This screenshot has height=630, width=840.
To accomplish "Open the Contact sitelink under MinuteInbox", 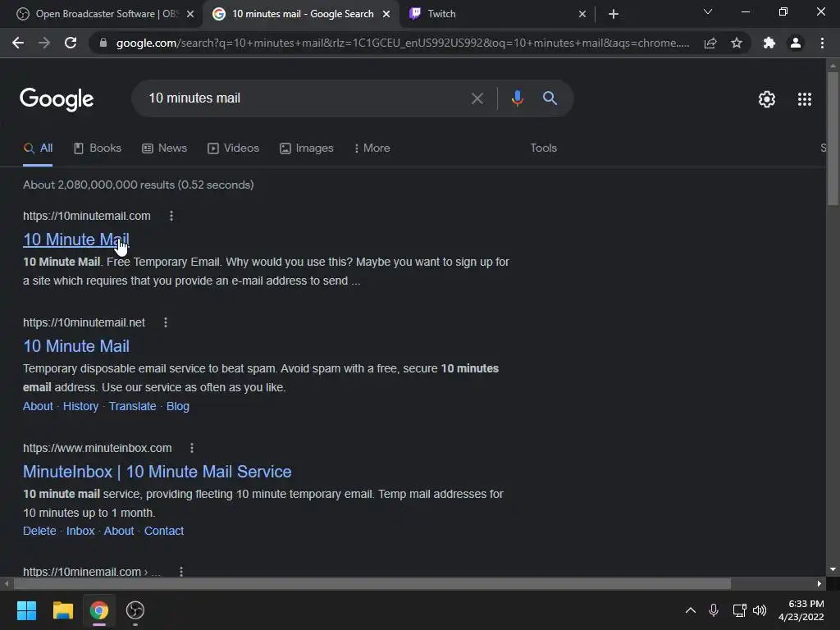I will pyautogui.click(x=164, y=531).
